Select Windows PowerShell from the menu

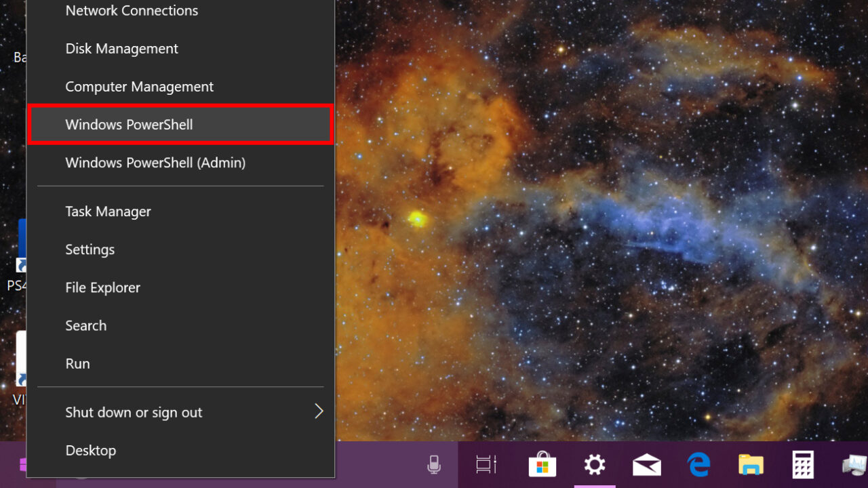pyautogui.click(x=129, y=125)
